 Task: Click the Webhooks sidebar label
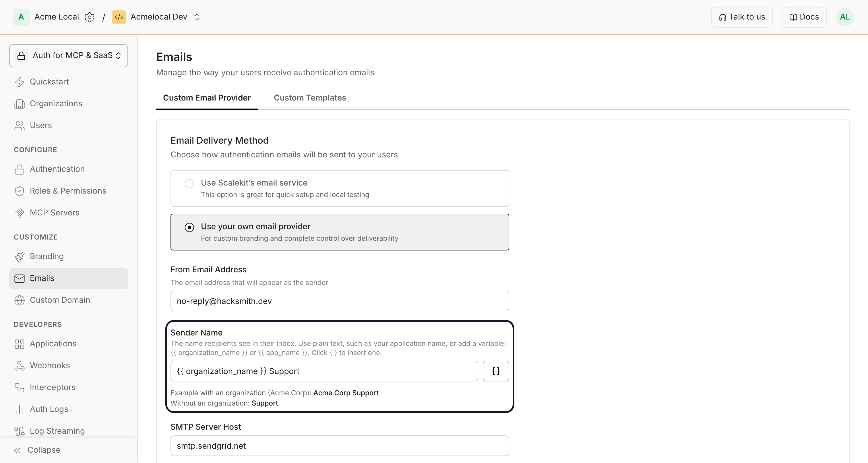coord(50,366)
